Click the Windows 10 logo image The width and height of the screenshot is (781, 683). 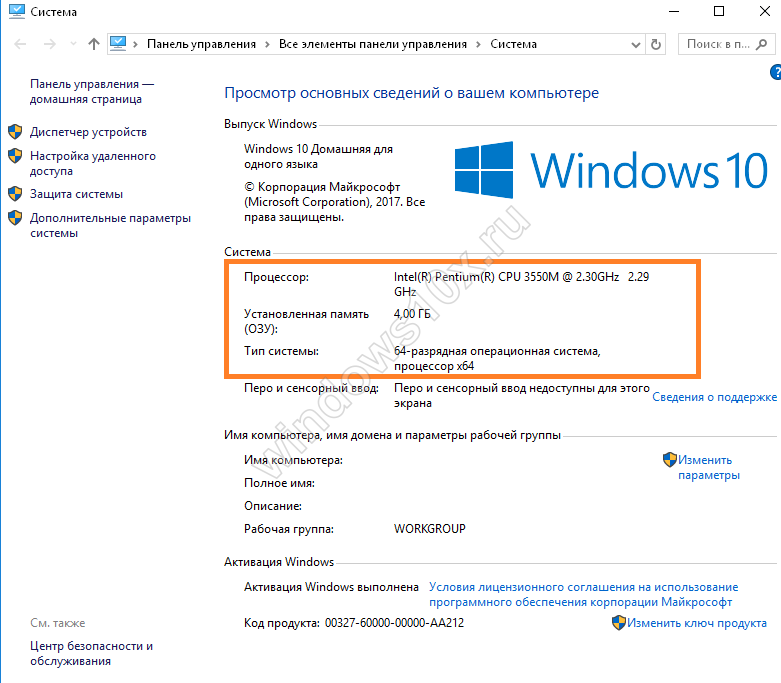(x=611, y=170)
